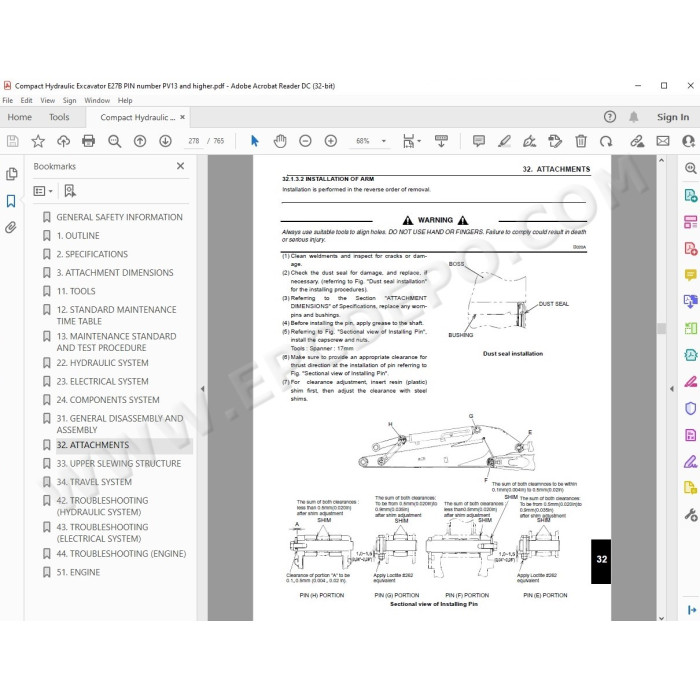Open More Tools wrench icon
Image resolution: width=700 pixels, height=700 pixels.
click(690, 515)
